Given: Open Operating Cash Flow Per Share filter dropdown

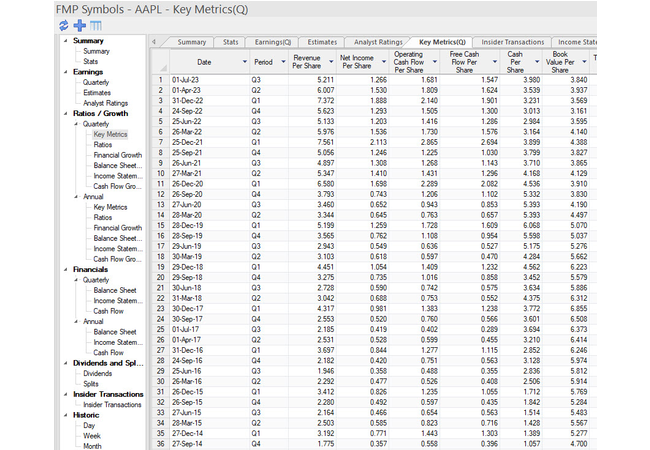Looking at the screenshot, I should click(x=434, y=62).
